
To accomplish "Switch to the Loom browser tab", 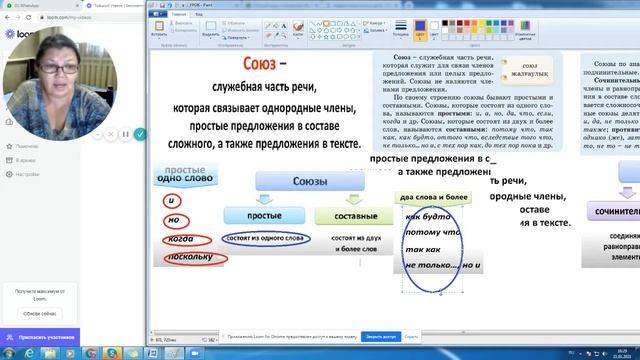I will tap(115, 6).
